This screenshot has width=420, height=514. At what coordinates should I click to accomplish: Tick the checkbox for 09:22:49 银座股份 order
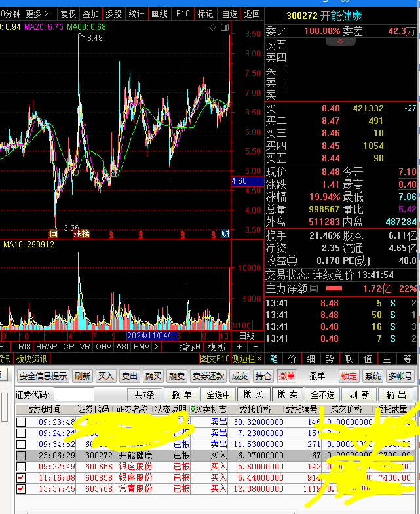21,467
